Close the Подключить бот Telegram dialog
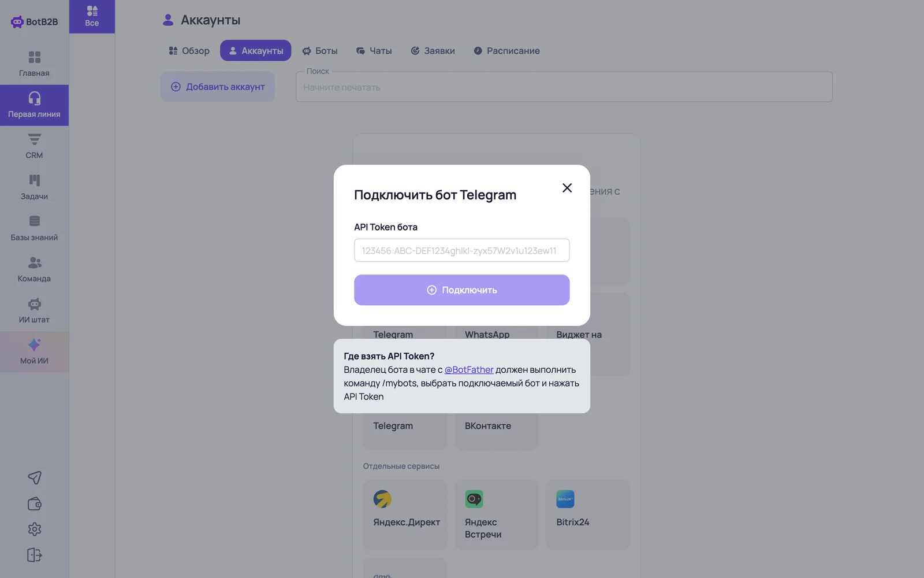The width and height of the screenshot is (924, 578). pos(567,188)
